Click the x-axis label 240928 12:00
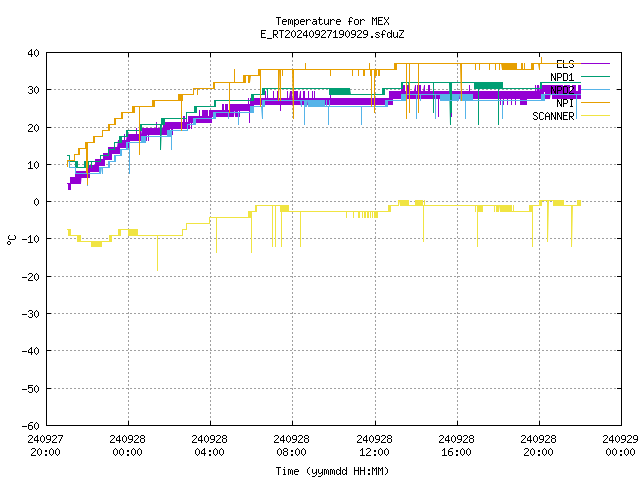640x480 pixels. (374, 446)
